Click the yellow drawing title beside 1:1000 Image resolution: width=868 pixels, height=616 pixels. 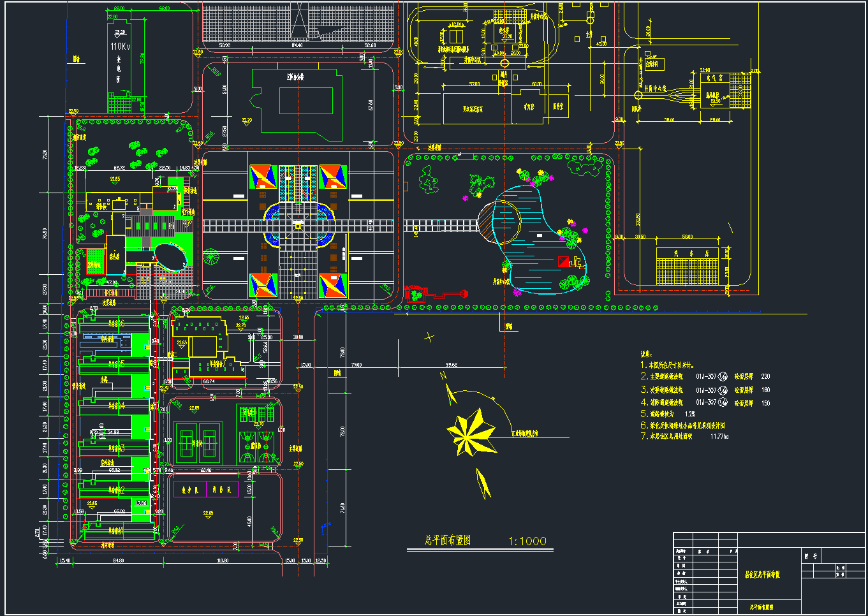coord(448,540)
